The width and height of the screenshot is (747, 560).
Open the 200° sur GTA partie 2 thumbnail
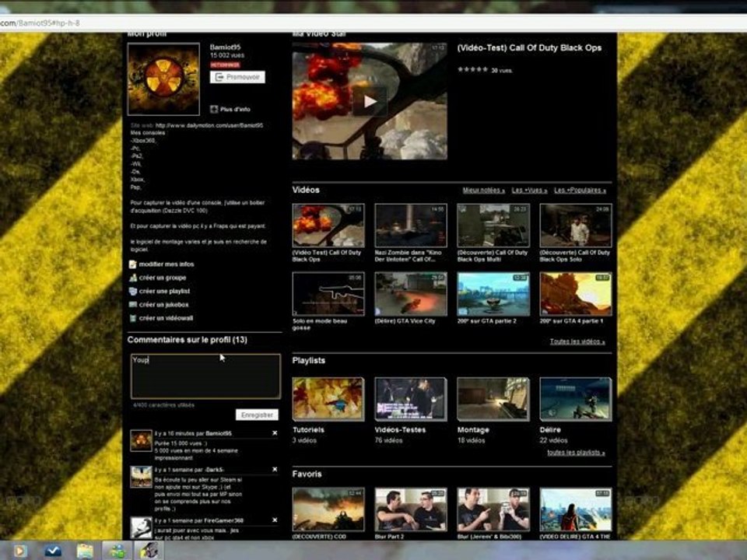coord(493,294)
